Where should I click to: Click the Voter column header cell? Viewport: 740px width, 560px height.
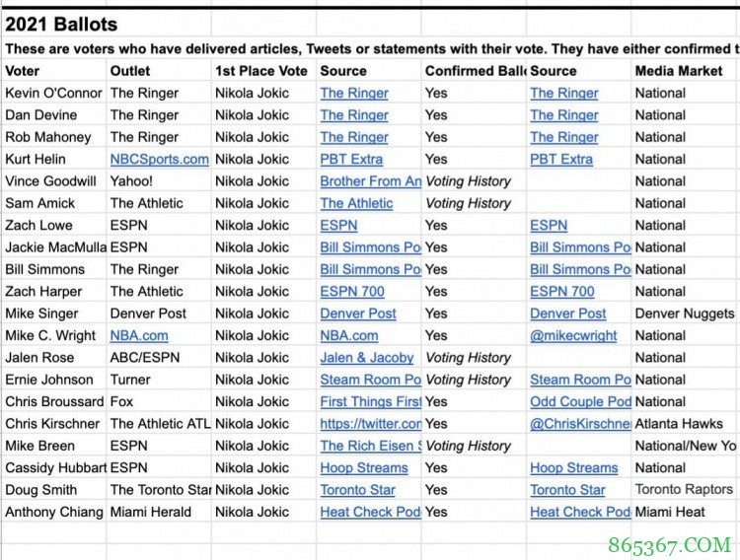click(23, 71)
